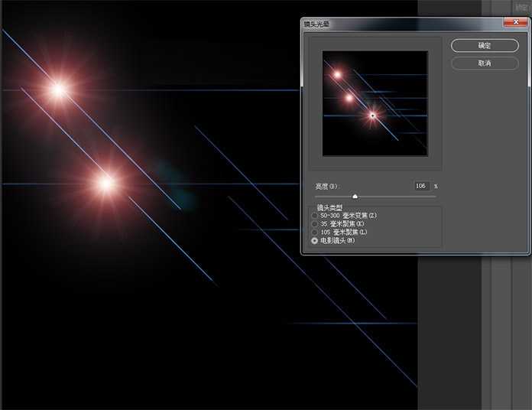Click the flare center crosshair in preview
Viewport: 532px width, 410px height.
[372, 116]
